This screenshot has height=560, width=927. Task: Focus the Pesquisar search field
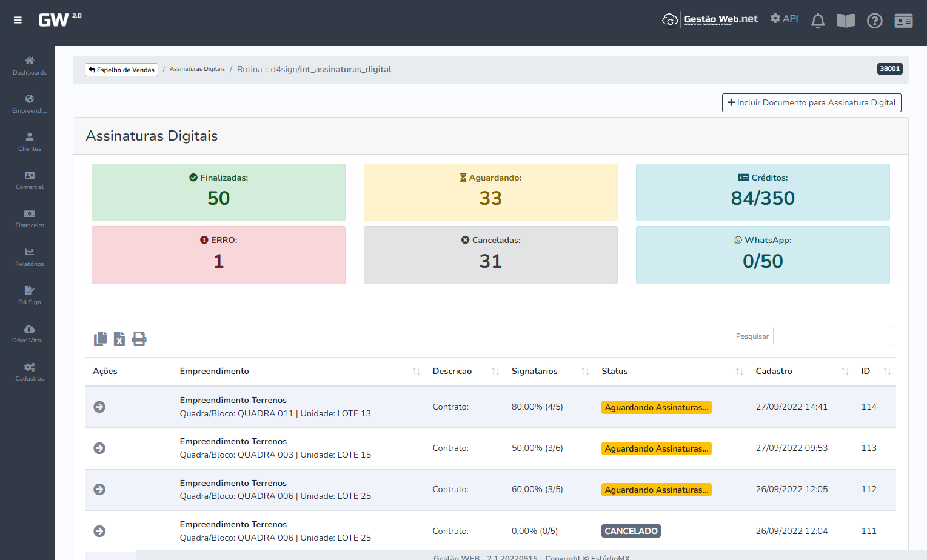click(831, 336)
